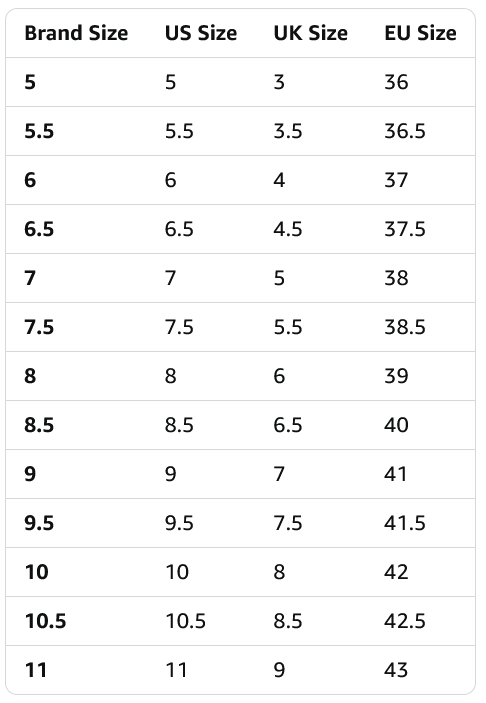Select EU size 40 cell
The image size is (486, 703).
(396, 425)
